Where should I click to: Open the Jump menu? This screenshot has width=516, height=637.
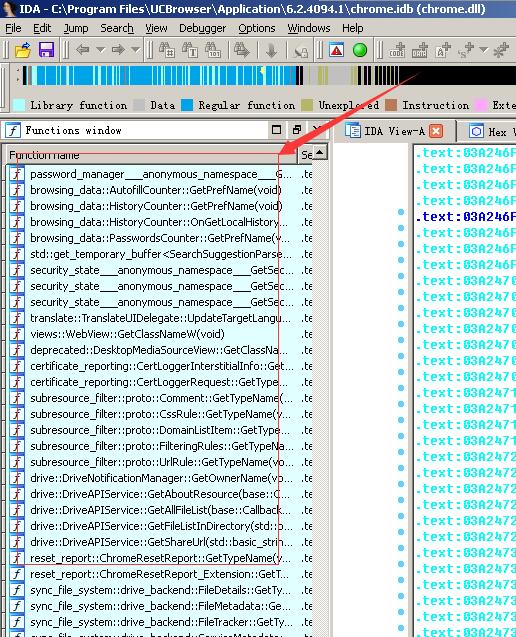pyautogui.click(x=76, y=28)
